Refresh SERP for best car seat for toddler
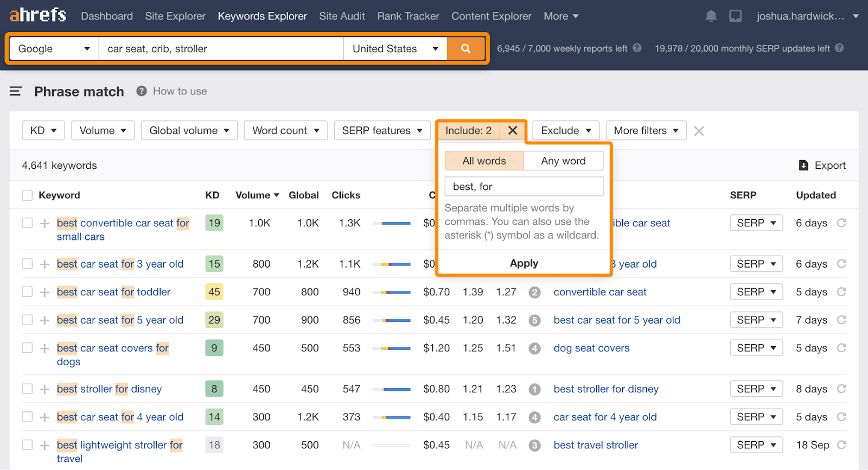This screenshot has width=868, height=470. (841, 292)
